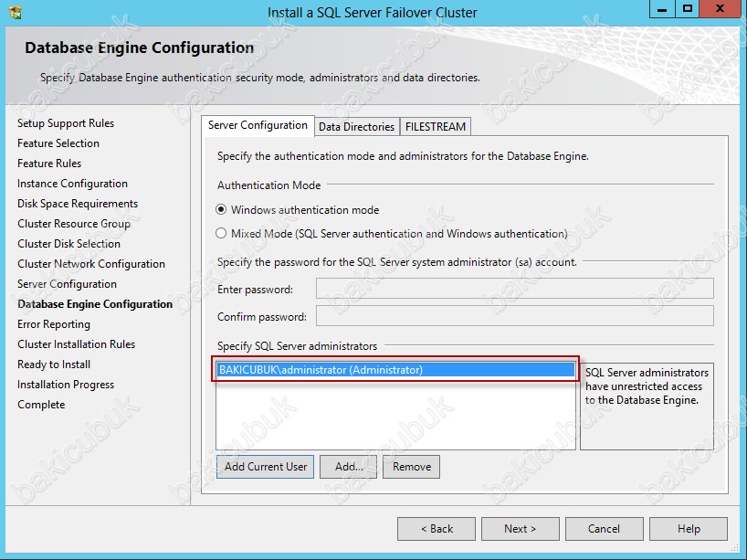Proceed with the Next button
This screenshot has width=747, height=560.
(x=521, y=529)
